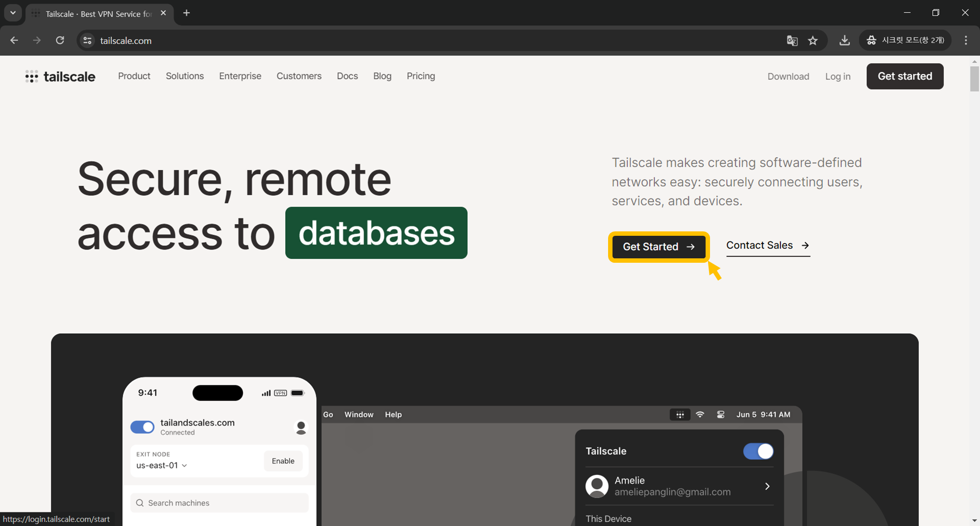980x526 pixels.
Task: Open the Solutions nav menu
Action: point(185,76)
